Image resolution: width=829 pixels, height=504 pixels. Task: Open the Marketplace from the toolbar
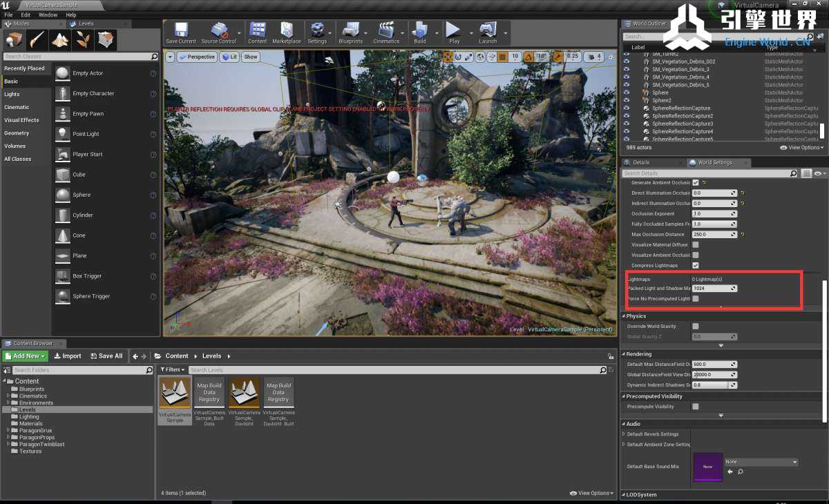pyautogui.click(x=287, y=31)
